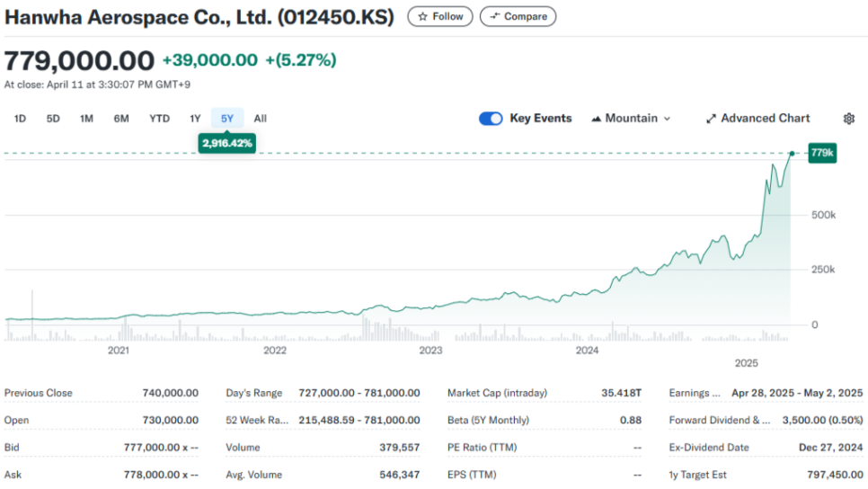Click the latest price point on chart

point(793,154)
